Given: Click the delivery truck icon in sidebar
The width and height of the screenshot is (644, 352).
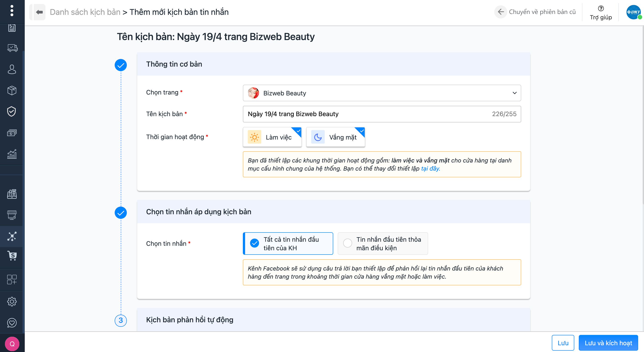Looking at the screenshot, I should [x=12, y=48].
